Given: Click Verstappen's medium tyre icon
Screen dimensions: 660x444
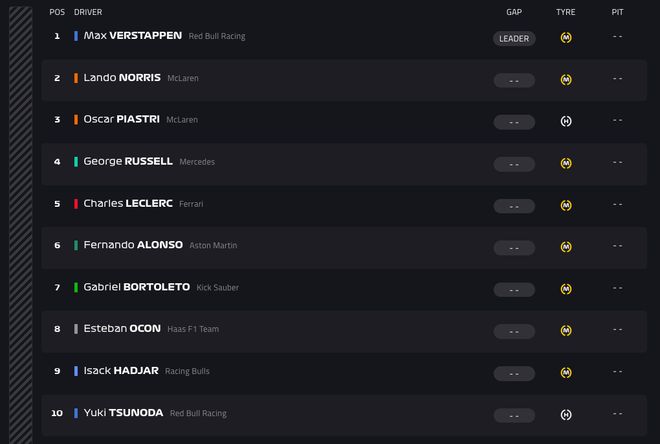Looking at the screenshot, I should click(566, 38).
